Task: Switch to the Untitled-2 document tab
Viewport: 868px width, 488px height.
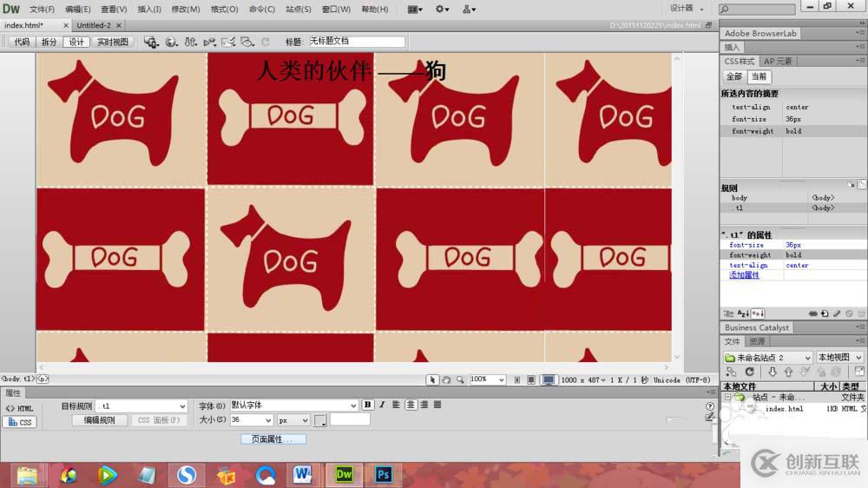Action: click(x=94, y=25)
